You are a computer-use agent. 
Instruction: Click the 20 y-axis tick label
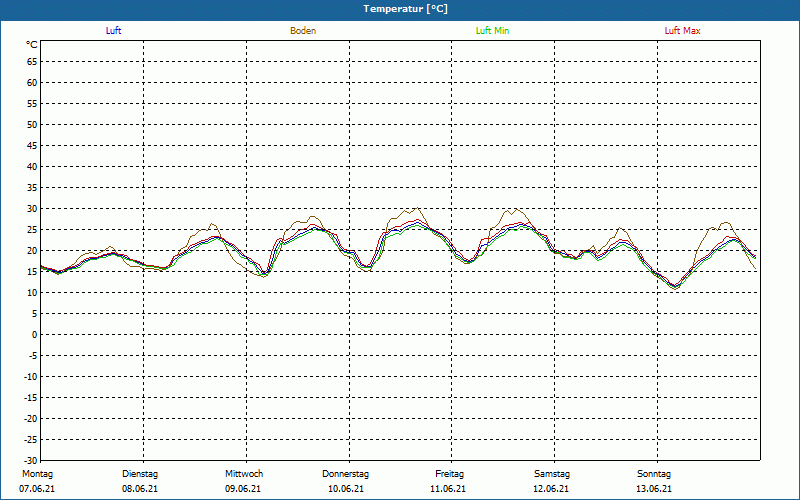32,251
